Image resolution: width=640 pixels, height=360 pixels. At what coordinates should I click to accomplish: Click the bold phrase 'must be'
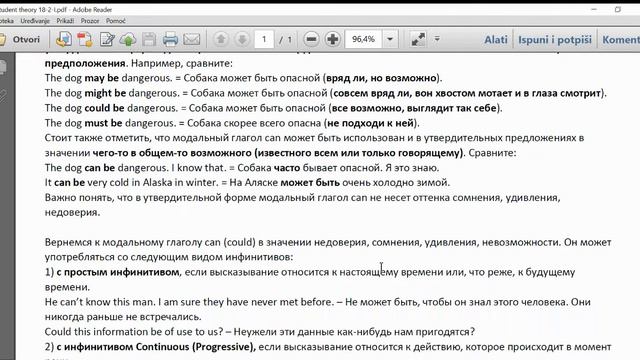pos(103,123)
